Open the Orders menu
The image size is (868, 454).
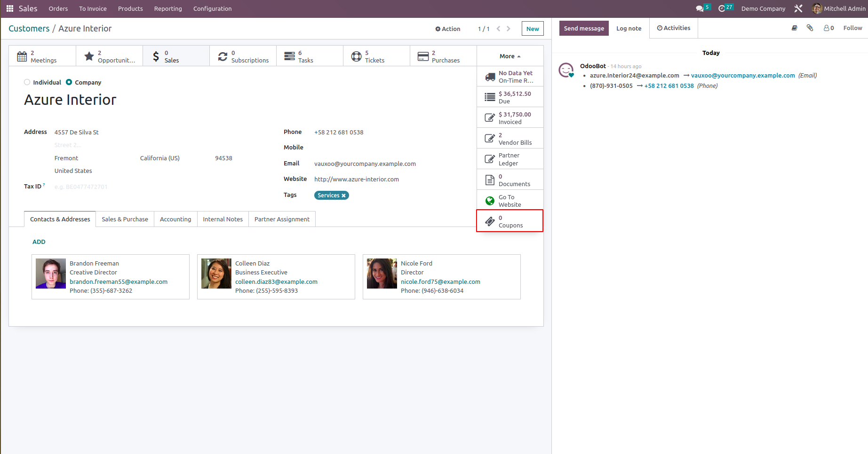pos(58,8)
